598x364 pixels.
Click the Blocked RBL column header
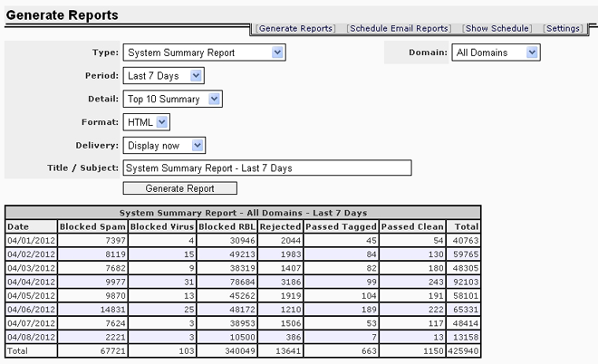[227, 226]
